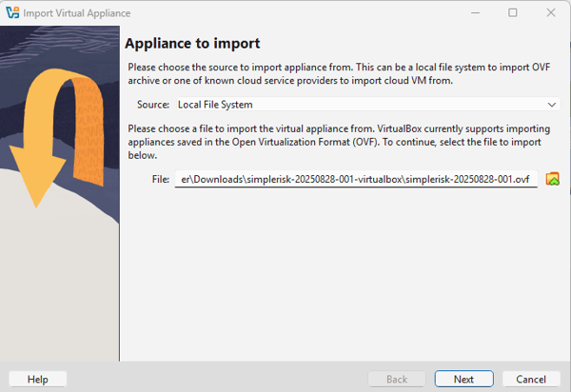This screenshot has height=392, width=571.
Task: Click the chevron arrow of Source dropdown
Action: coord(552,105)
